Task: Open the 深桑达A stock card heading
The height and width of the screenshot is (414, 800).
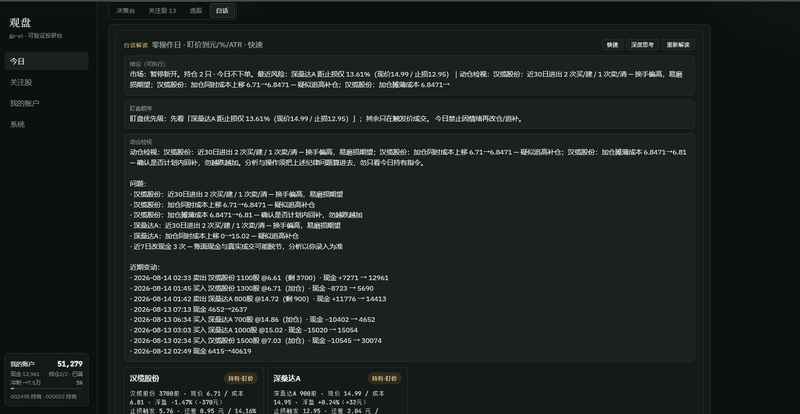Action: point(287,378)
